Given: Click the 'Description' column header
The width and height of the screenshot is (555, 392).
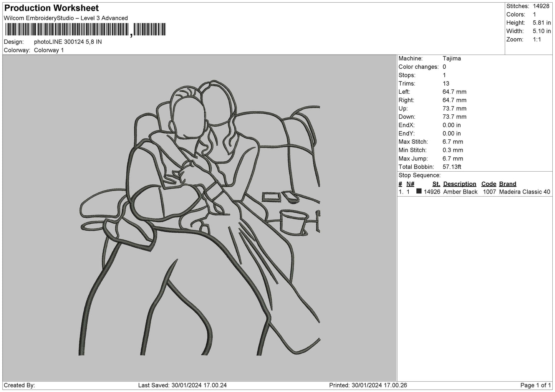Looking at the screenshot, I should click(x=460, y=184).
